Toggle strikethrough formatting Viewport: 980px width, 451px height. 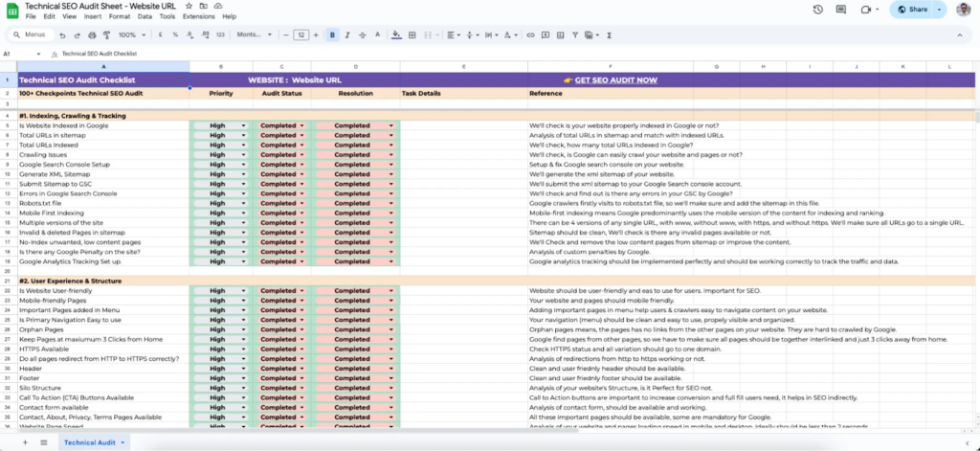coord(362,34)
